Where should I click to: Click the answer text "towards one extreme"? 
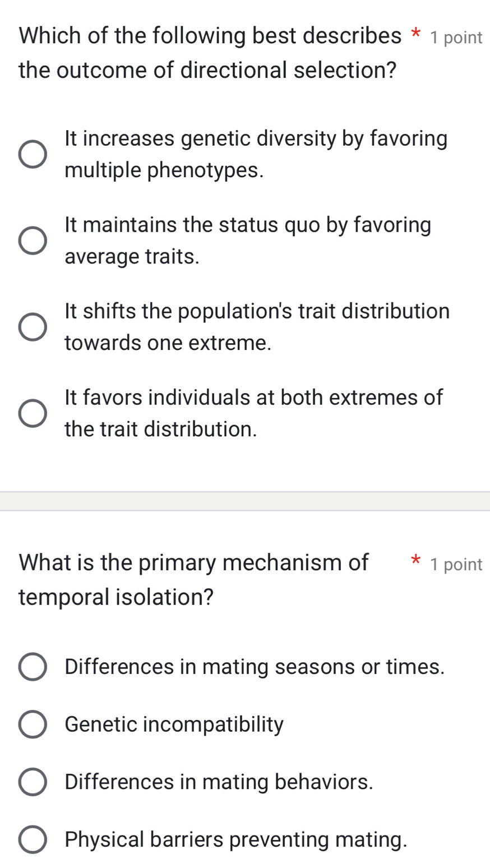[x=168, y=343]
